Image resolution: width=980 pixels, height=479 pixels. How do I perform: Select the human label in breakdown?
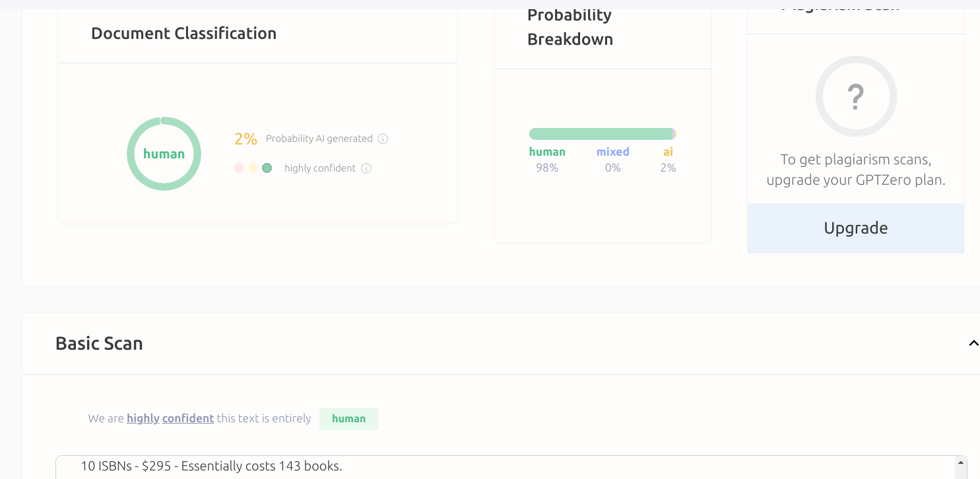tap(547, 152)
